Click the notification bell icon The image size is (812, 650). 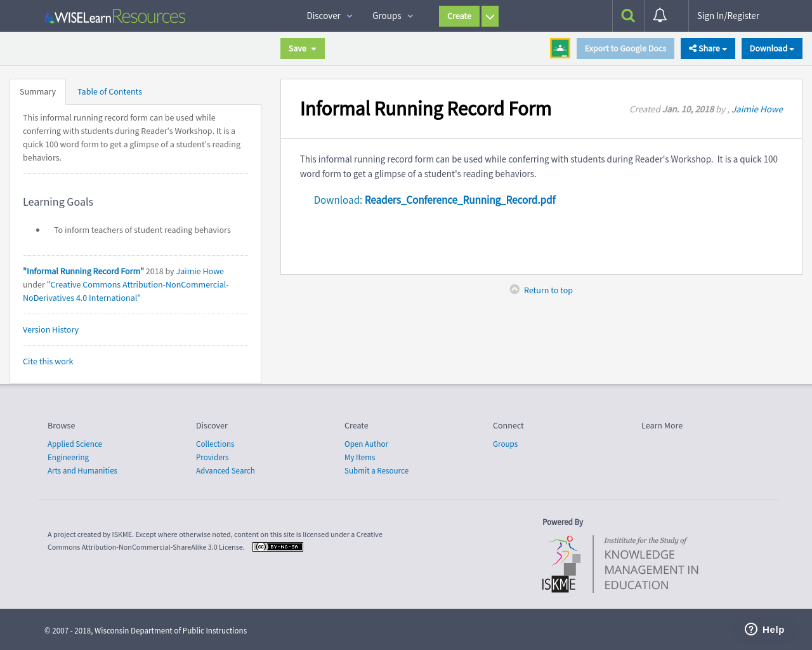pos(660,15)
